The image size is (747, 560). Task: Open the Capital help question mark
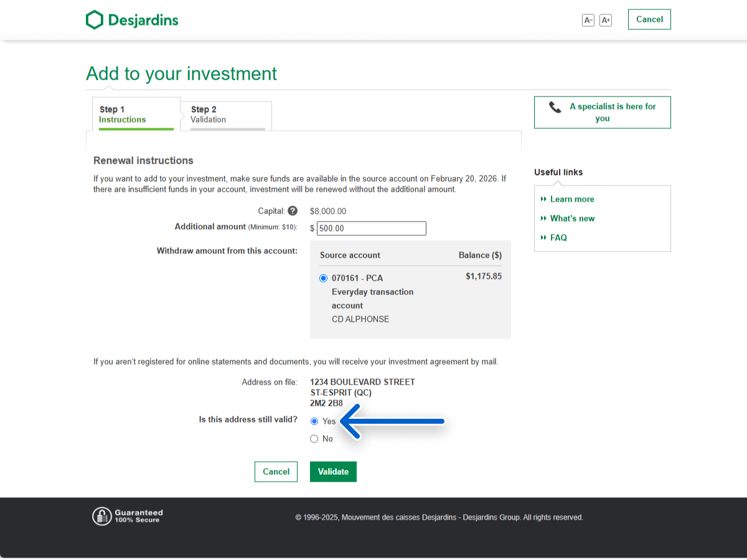pyautogui.click(x=293, y=211)
